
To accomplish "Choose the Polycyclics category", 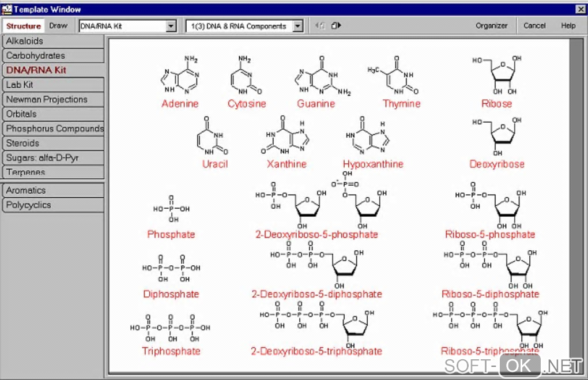I will tap(53, 205).
